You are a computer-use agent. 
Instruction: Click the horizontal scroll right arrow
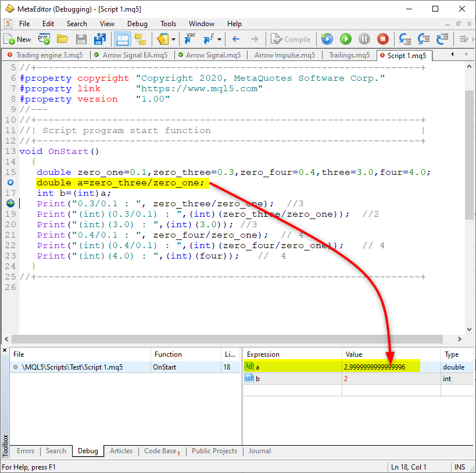(460, 339)
